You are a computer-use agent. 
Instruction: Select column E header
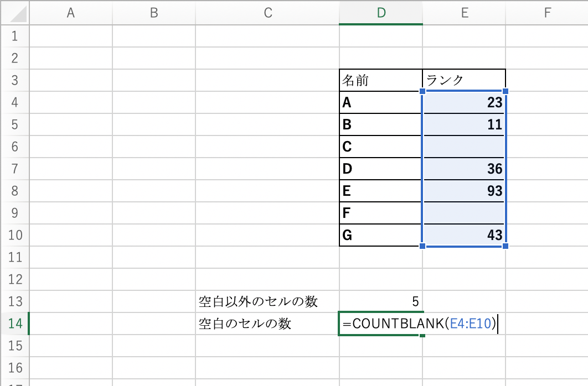(464, 13)
